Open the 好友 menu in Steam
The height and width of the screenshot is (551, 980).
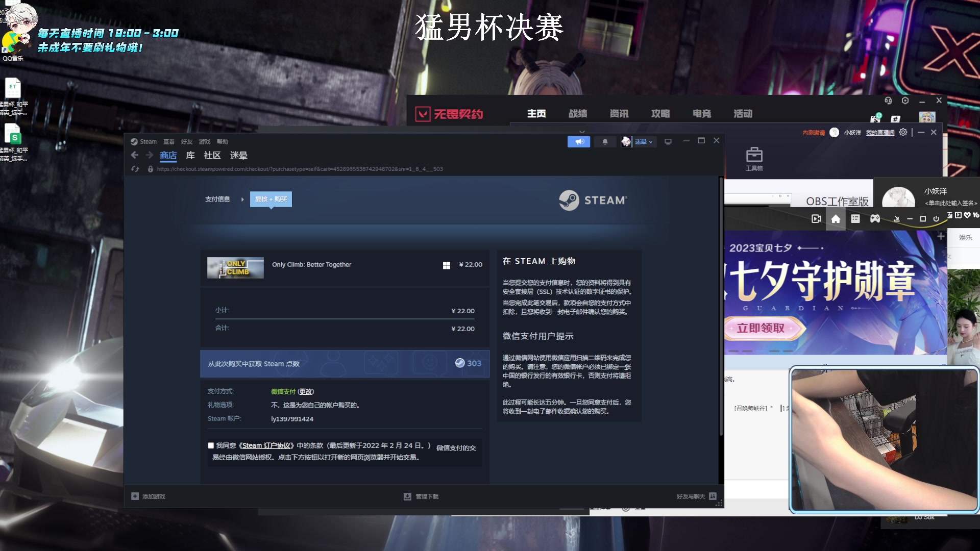(187, 141)
